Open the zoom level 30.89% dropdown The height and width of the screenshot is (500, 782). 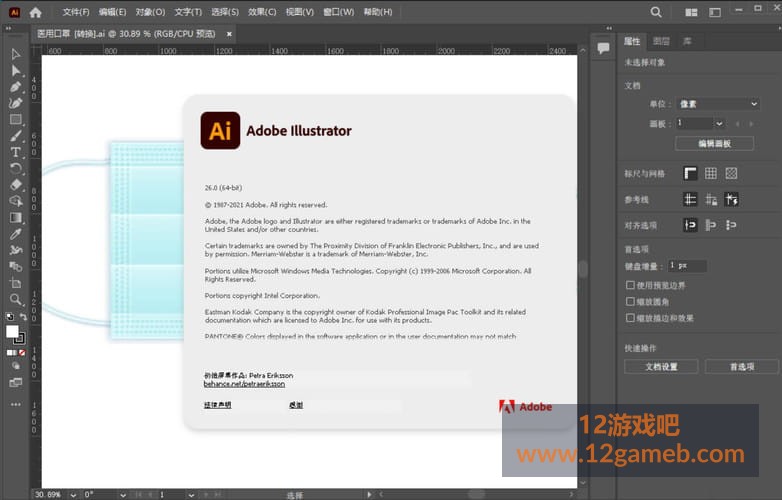73,495
